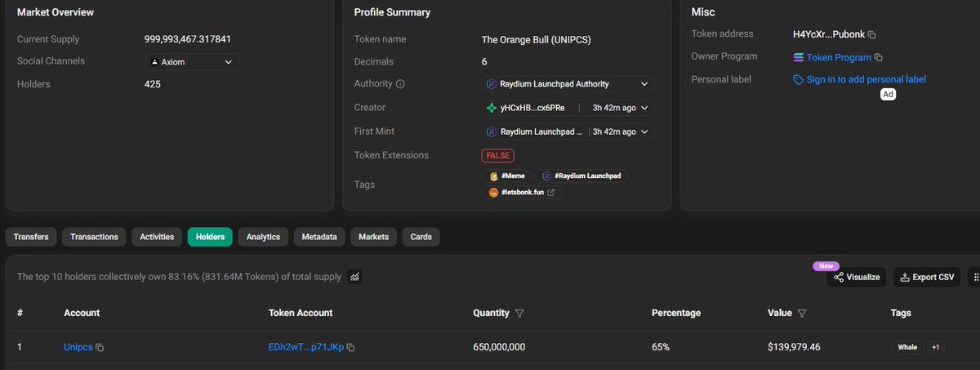The height and width of the screenshot is (370, 980).
Task: Click the info icon next to Authority
Action: [400, 84]
